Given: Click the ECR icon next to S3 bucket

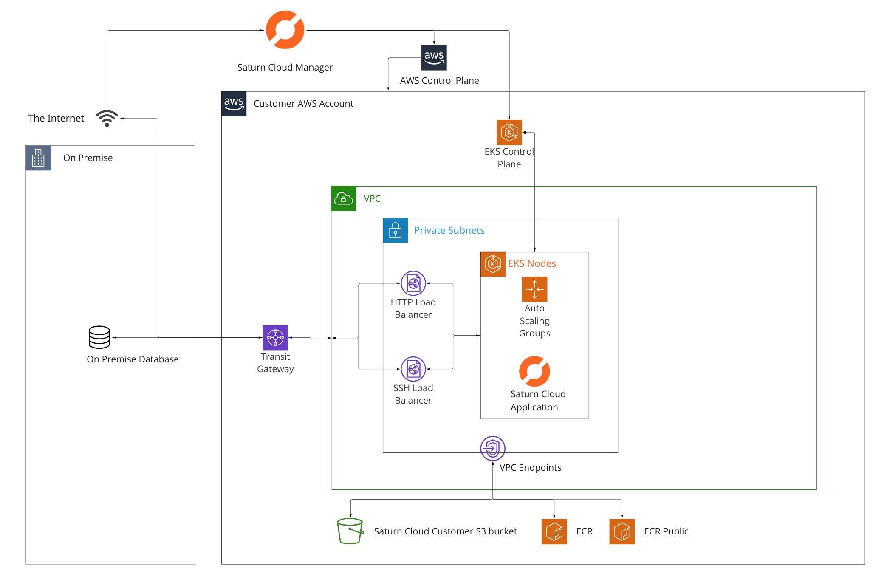Looking at the screenshot, I should pos(554,531).
